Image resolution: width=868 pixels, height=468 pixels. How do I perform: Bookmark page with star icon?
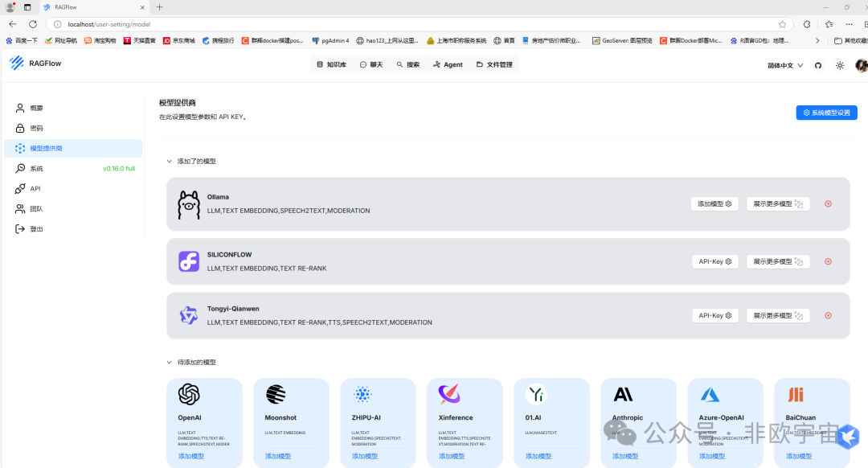point(782,24)
